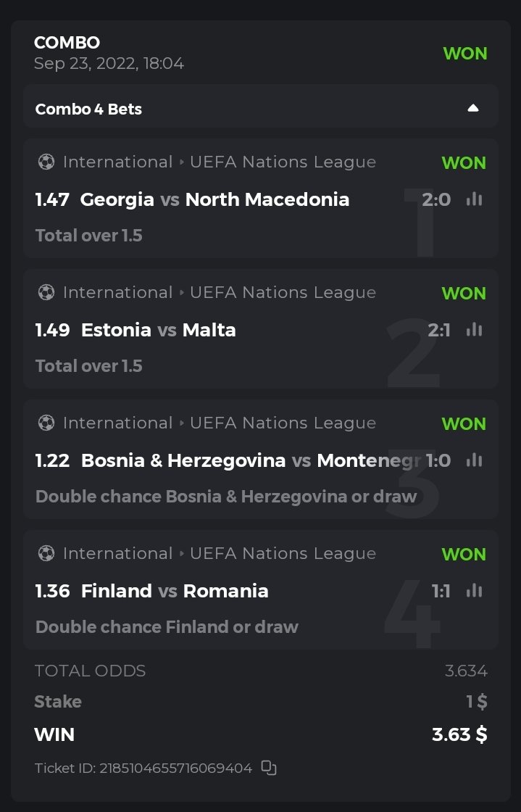Click soccer ball icon in Estonia bet
Screen dimensions: 521x812
(x=46, y=292)
